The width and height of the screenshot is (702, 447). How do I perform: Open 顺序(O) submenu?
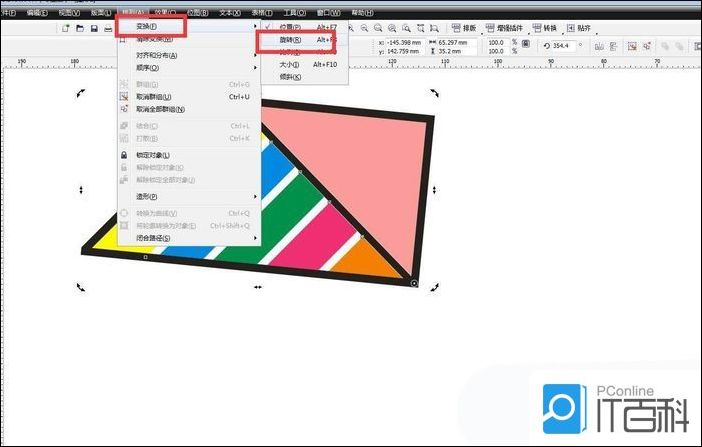click(188, 68)
